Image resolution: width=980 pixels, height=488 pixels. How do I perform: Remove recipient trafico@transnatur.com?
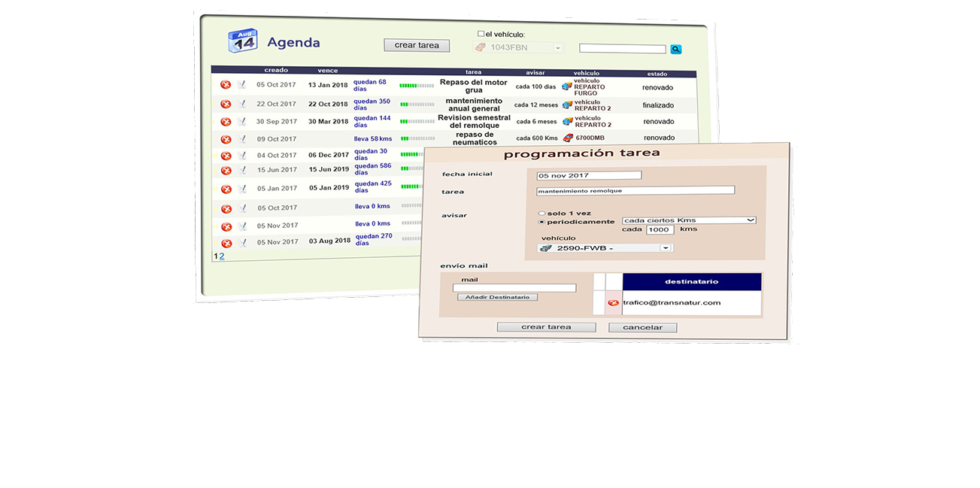[613, 303]
